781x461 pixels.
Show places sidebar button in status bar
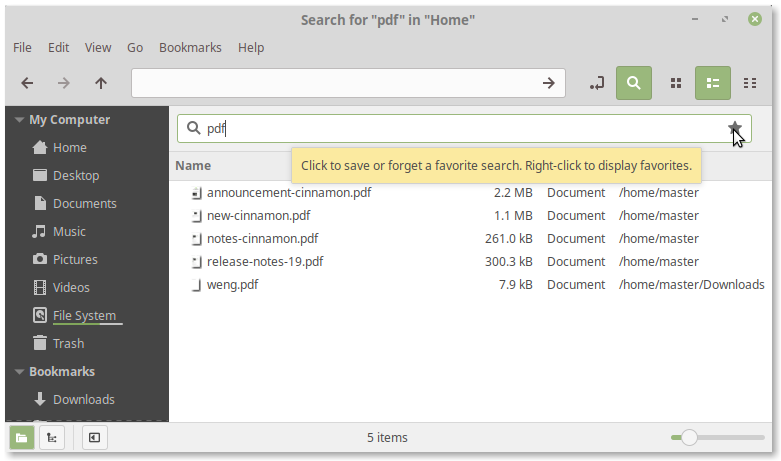pos(21,438)
